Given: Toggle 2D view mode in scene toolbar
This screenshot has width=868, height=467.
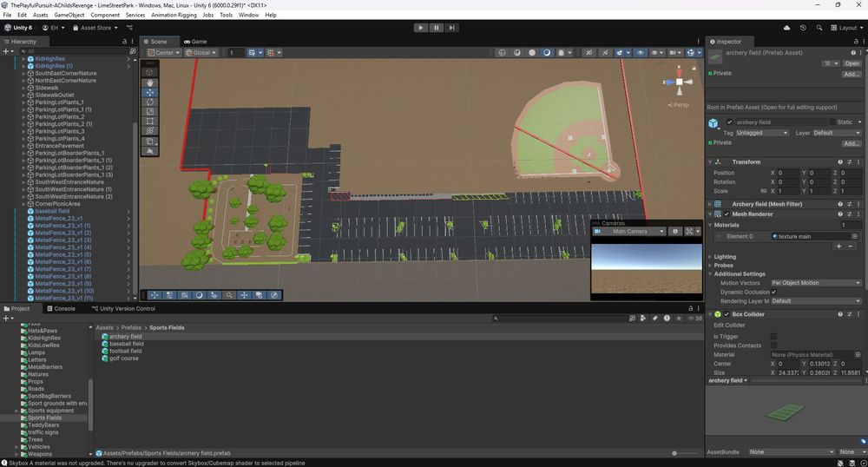Looking at the screenshot, I should tap(589, 53).
